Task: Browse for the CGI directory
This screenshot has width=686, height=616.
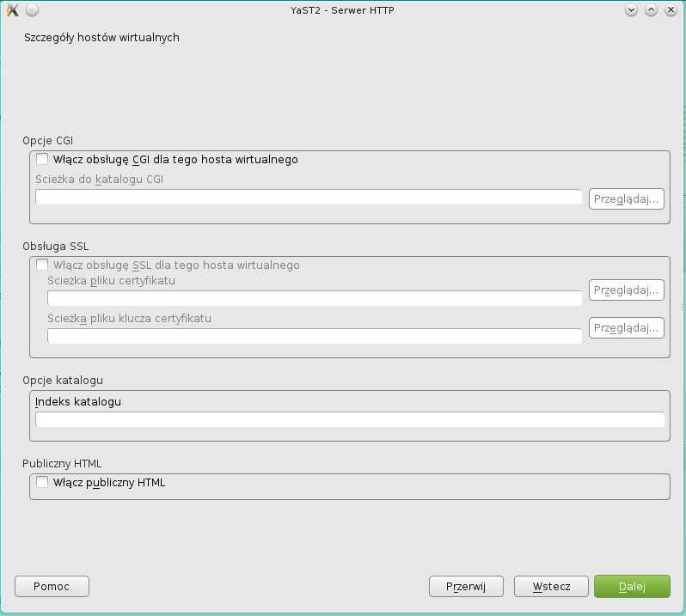Action: 627,199
